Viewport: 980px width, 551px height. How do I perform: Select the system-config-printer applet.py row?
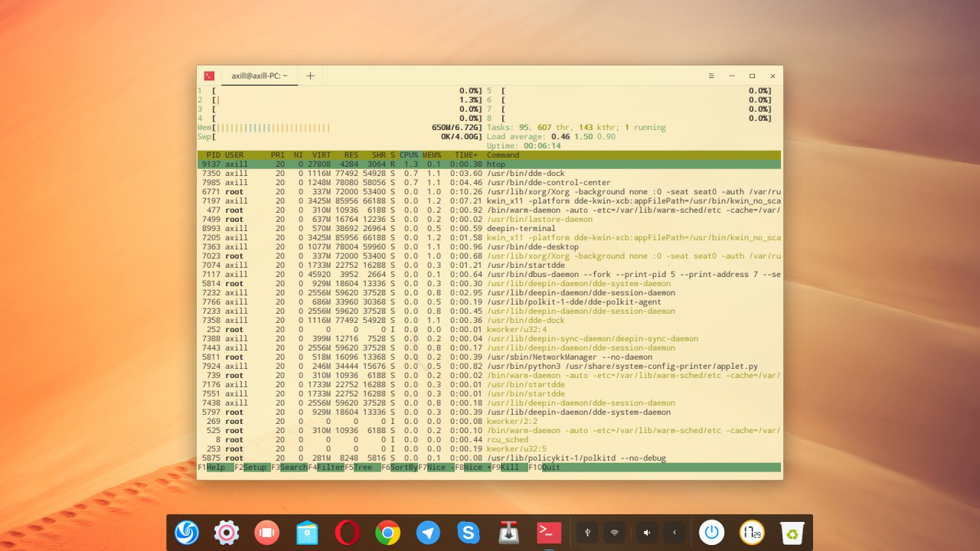pos(489,367)
